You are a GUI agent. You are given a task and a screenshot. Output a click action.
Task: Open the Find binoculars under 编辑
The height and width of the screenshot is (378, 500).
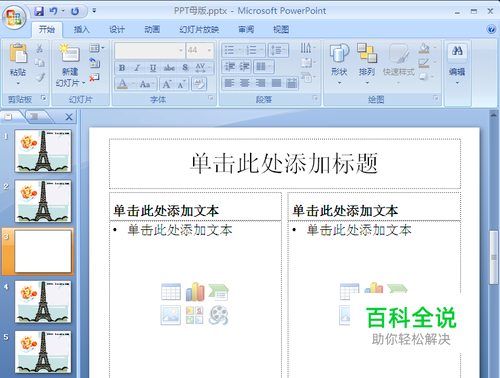[x=457, y=51]
